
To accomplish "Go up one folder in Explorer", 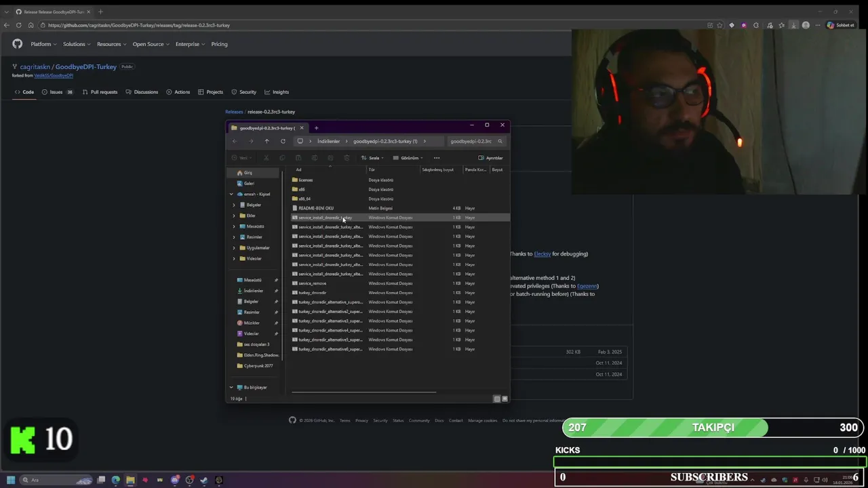I will [267, 141].
